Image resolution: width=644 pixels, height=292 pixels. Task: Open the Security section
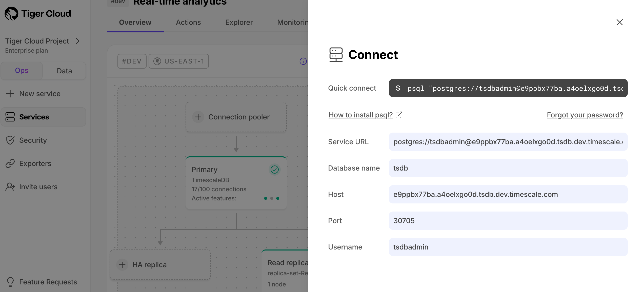(x=33, y=140)
